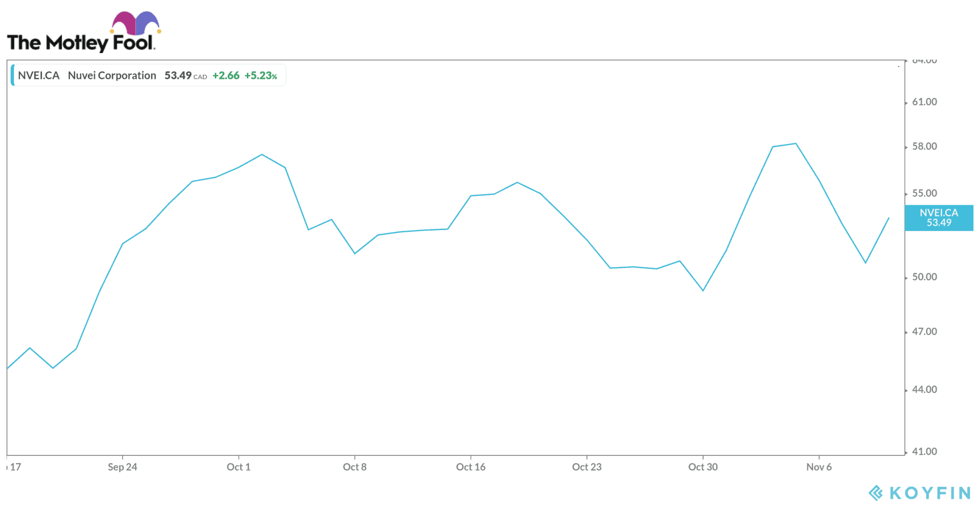Click the 50.00 price axis label
Image resolution: width=980 pixels, height=506 pixels.
[x=924, y=277]
